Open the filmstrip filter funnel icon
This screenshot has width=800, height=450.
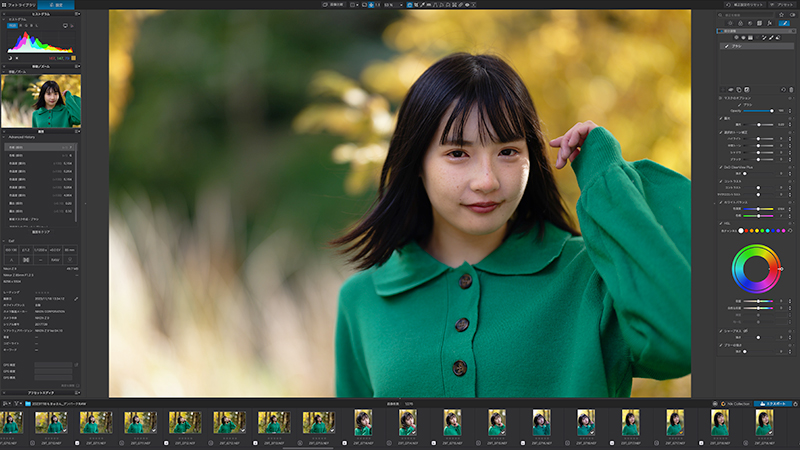pos(17,404)
